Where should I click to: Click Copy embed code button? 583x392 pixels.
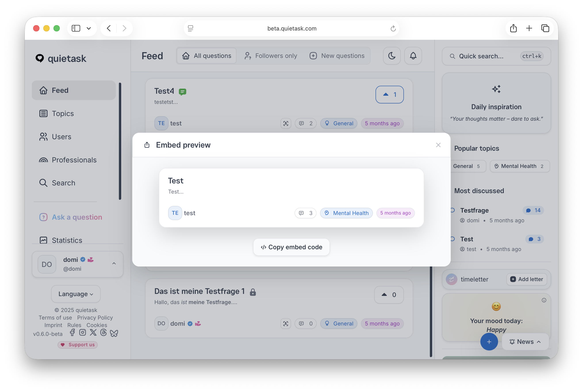(291, 247)
